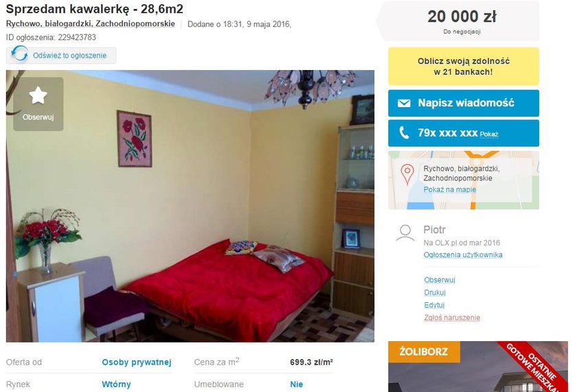Open the main apartment photo

tap(190, 206)
